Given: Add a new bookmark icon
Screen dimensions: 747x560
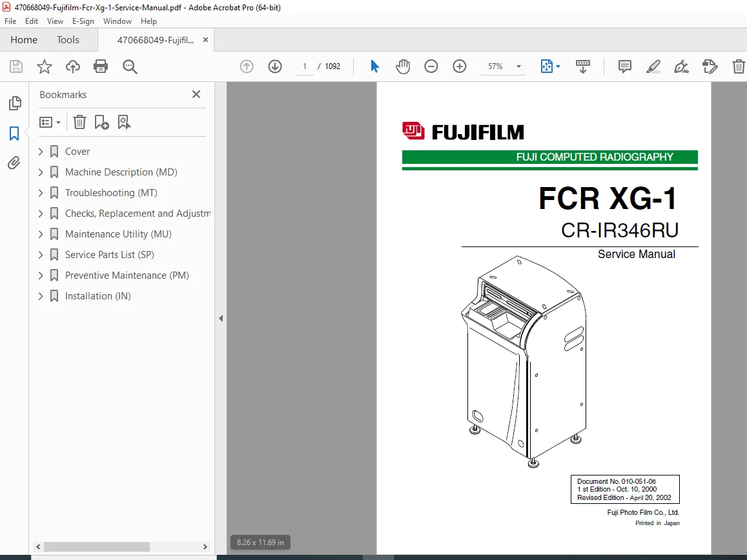Looking at the screenshot, I should coord(101,123).
